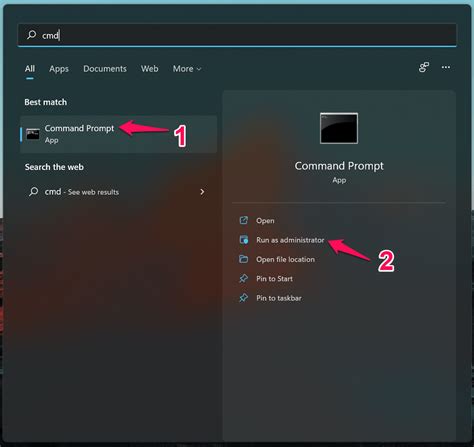Screen dimensions: 474x447
Task: Switch to the Apps tab
Action: (x=59, y=69)
